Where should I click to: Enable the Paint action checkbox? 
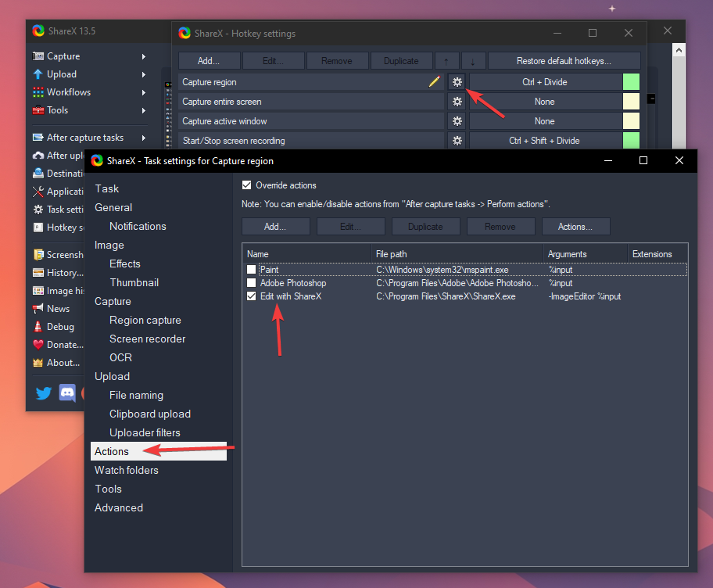(252, 269)
